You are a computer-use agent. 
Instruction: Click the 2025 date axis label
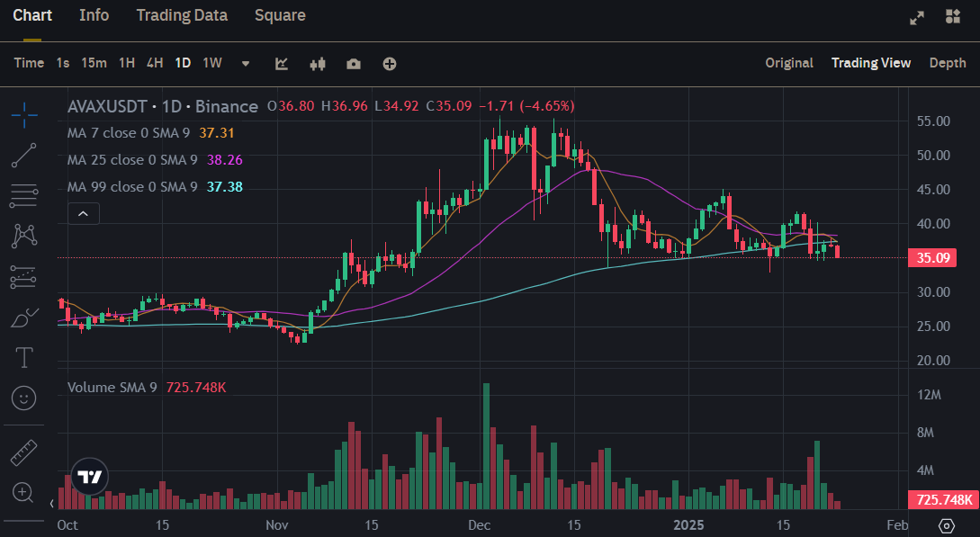tap(688, 525)
